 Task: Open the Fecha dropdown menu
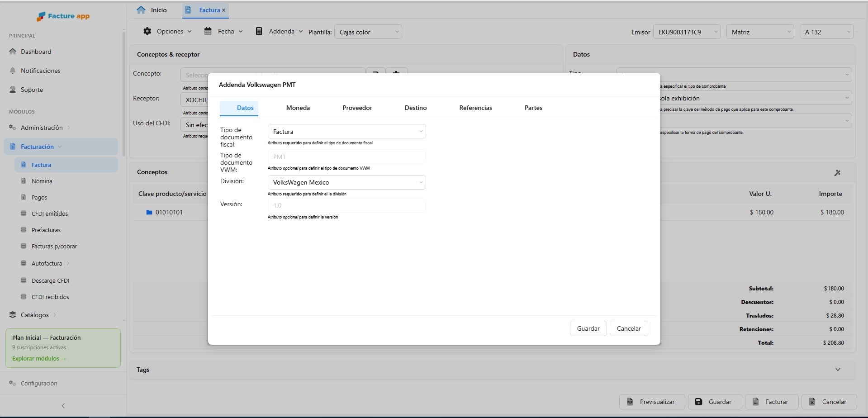click(223, 31)
